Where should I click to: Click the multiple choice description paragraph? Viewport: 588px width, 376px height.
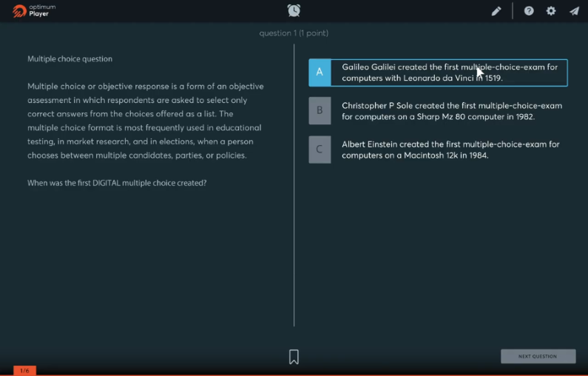[x=145, y=121]
